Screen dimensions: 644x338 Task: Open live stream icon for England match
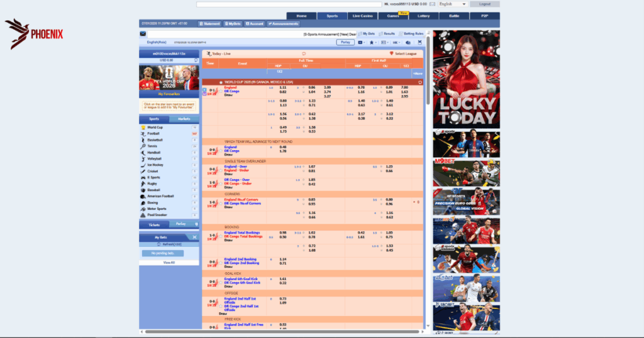[x=204, y=90]
